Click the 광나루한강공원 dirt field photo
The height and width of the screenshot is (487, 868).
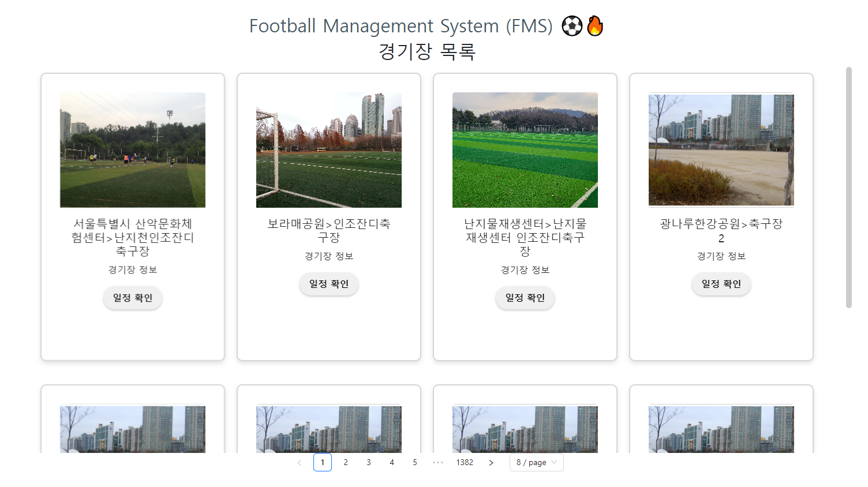tap(721, 149)
